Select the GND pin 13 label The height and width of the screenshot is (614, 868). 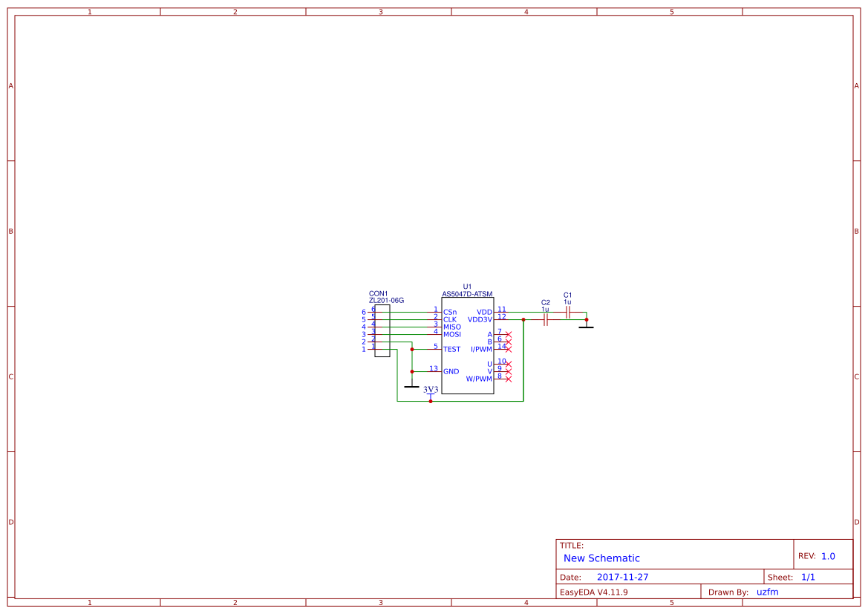451,370
